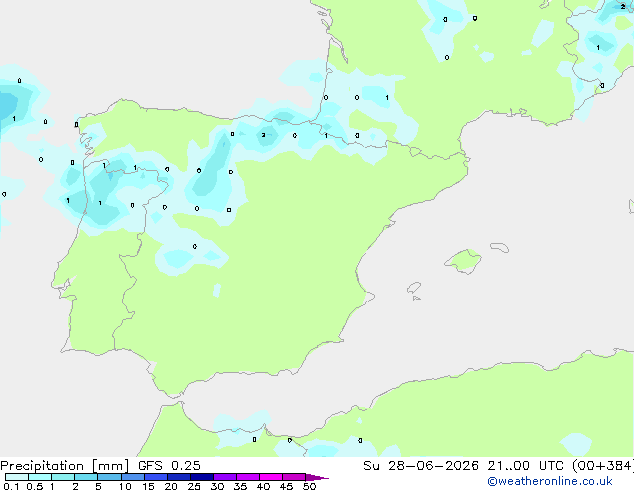Click the legend scale label '25'

point(194,486)
